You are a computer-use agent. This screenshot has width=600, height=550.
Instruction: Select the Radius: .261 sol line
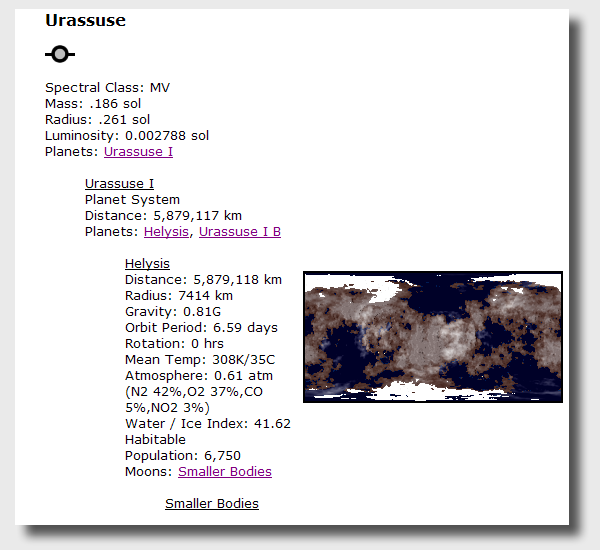coord(98,120)
